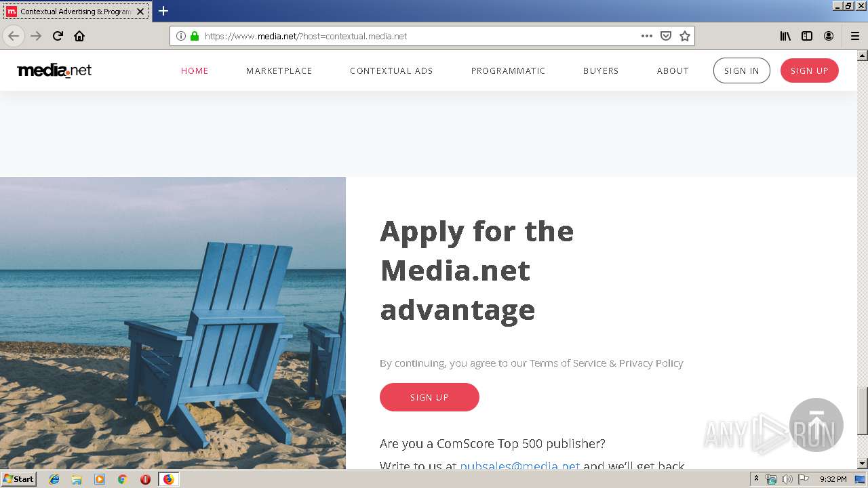Screen dimensions: 868x488
Task: Click SIGN UP below the Apply heading
Action: point(429,397)
